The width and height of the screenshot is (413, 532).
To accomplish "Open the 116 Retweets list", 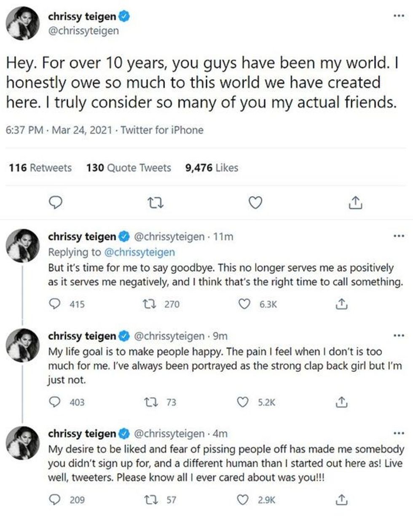I will [40, 168].
